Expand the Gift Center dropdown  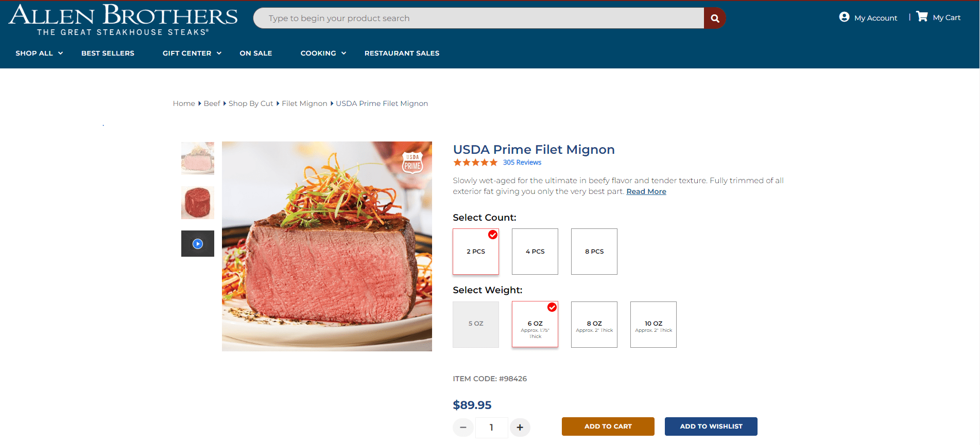tap(192, 53)
